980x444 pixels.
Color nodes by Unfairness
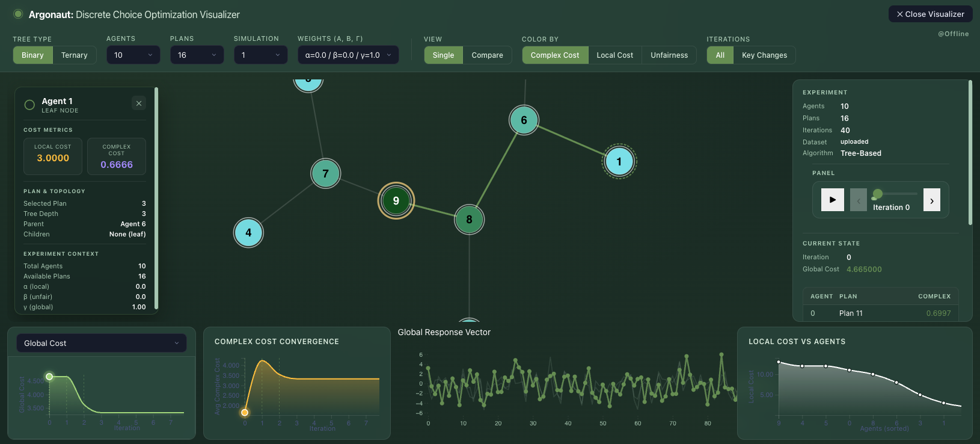[669, 55]
